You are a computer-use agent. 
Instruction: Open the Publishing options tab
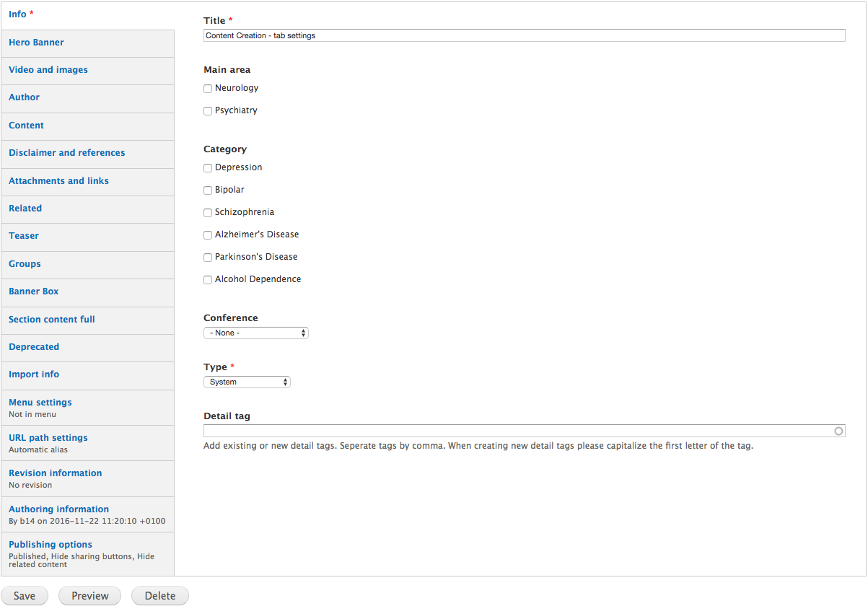(51, 545)
